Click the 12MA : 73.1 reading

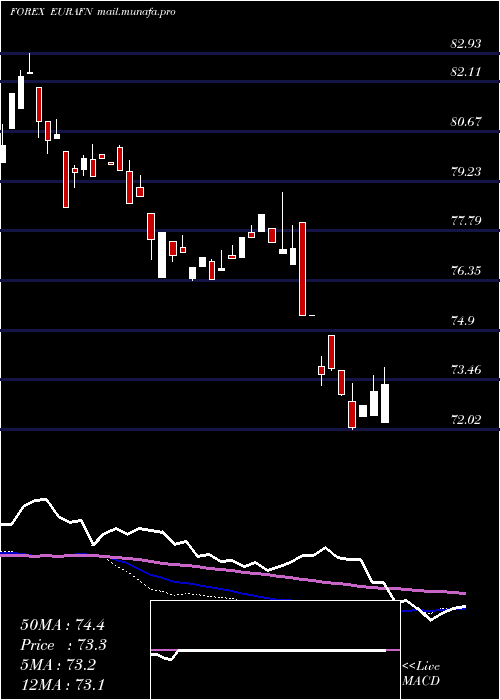(62, 684)
